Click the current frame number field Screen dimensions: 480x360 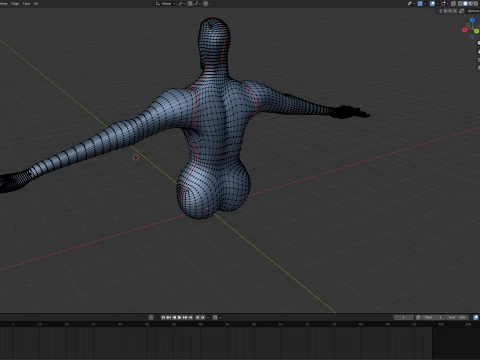point(403,317)
